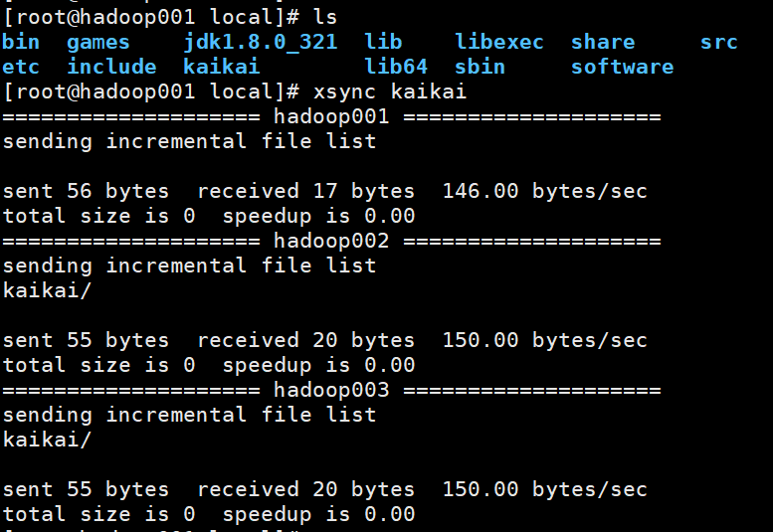This screenshot has width=773, height=532.
Task: Click 'sent 56 bytes' in the output
Action: pos(86,192)
